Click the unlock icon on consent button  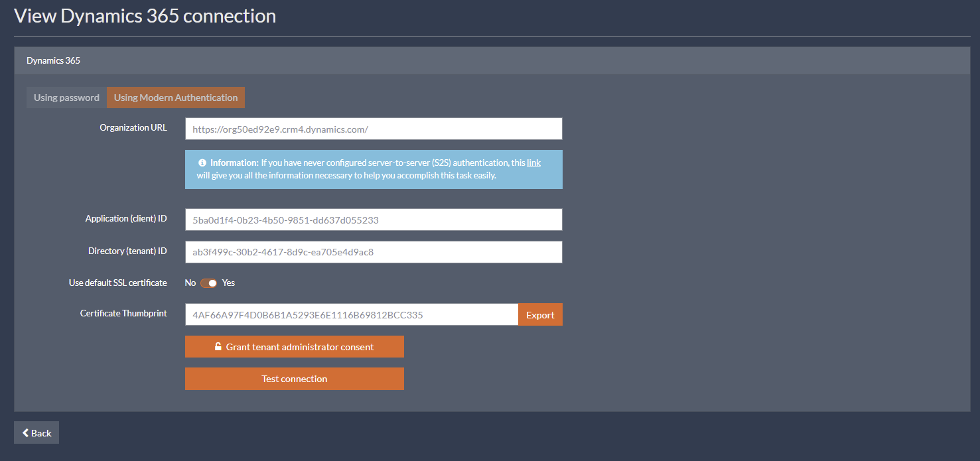[218, 346]
